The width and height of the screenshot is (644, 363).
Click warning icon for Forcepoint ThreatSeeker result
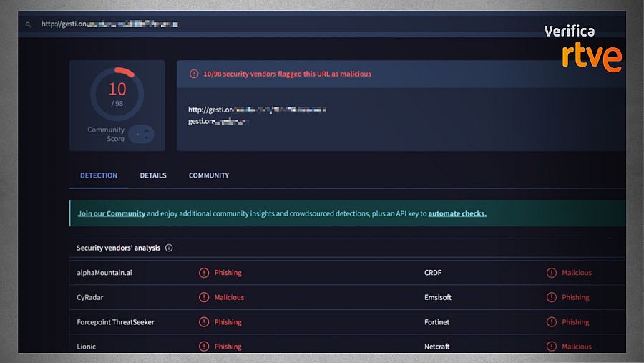[204, 322]
